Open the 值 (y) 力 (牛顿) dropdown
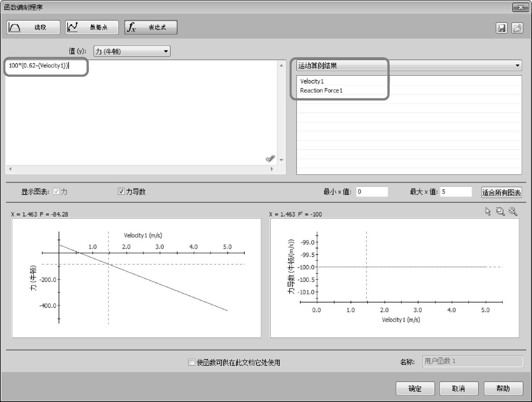 coord(132,51)
